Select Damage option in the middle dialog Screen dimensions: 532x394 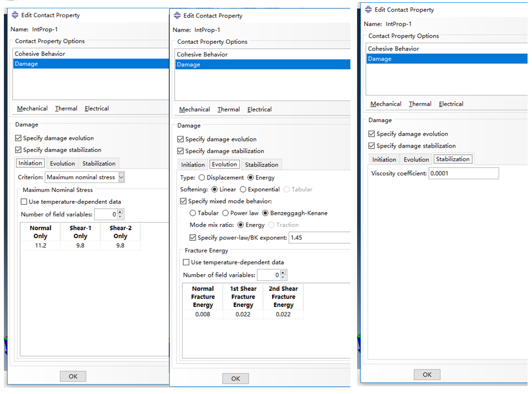point(263,64)
